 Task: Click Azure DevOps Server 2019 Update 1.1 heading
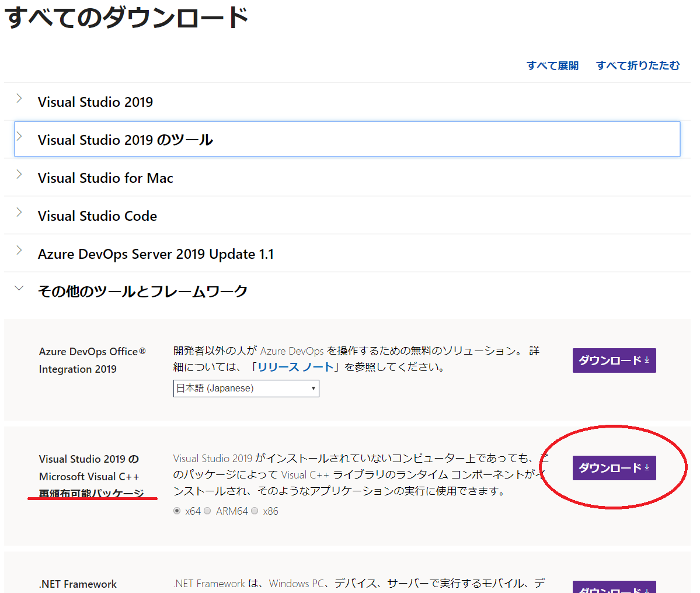tap(156, 254)
